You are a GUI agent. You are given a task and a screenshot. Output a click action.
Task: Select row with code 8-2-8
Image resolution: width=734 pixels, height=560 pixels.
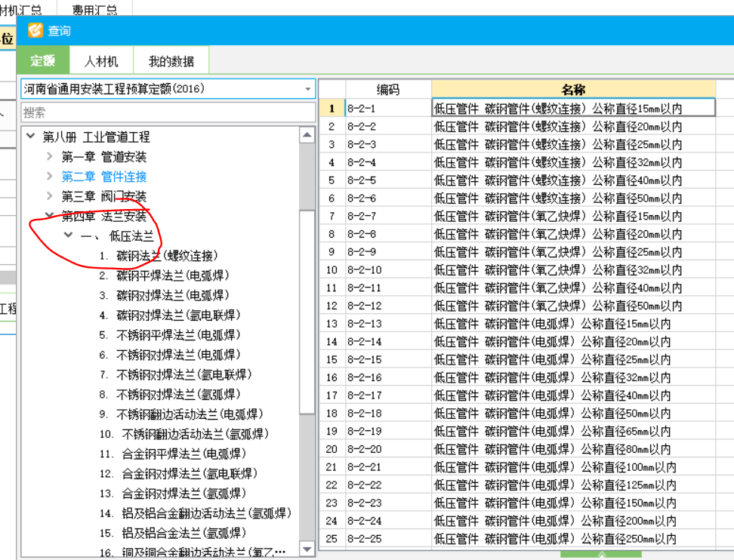388,234
